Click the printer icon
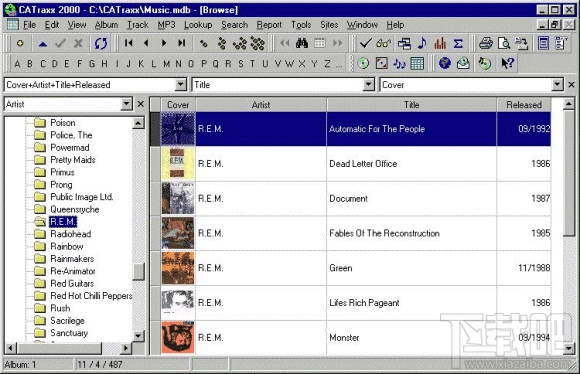The height and width of the screenshot is (374, 580). [x=486, y=43]
